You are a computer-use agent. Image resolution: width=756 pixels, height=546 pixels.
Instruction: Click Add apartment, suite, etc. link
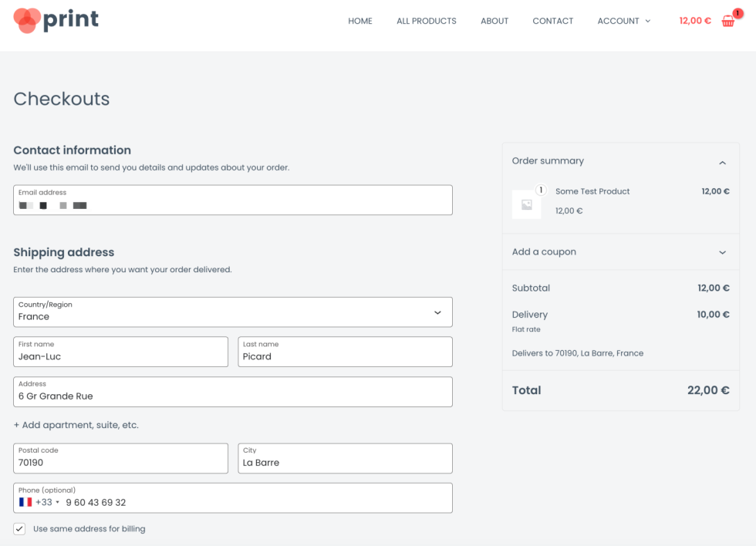[76, 425]
